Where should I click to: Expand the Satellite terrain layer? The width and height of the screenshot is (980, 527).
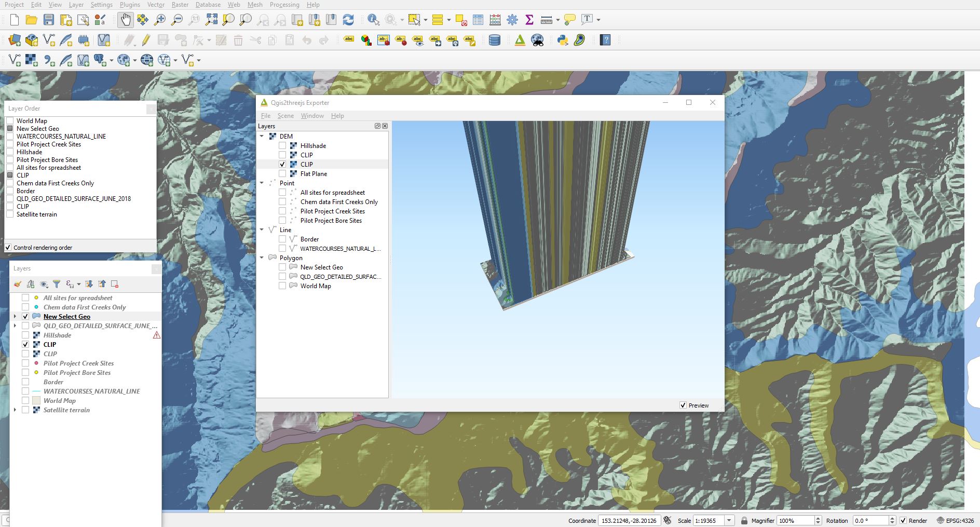coord(15,410)
